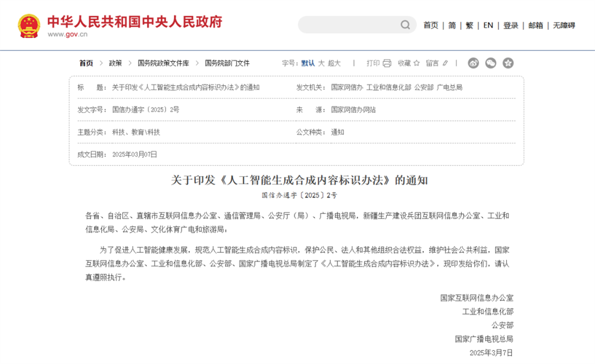The height and width of the screenshot is (364, 595).
Task: Click the document type value 通知
Action: click(x=337, y=132)
